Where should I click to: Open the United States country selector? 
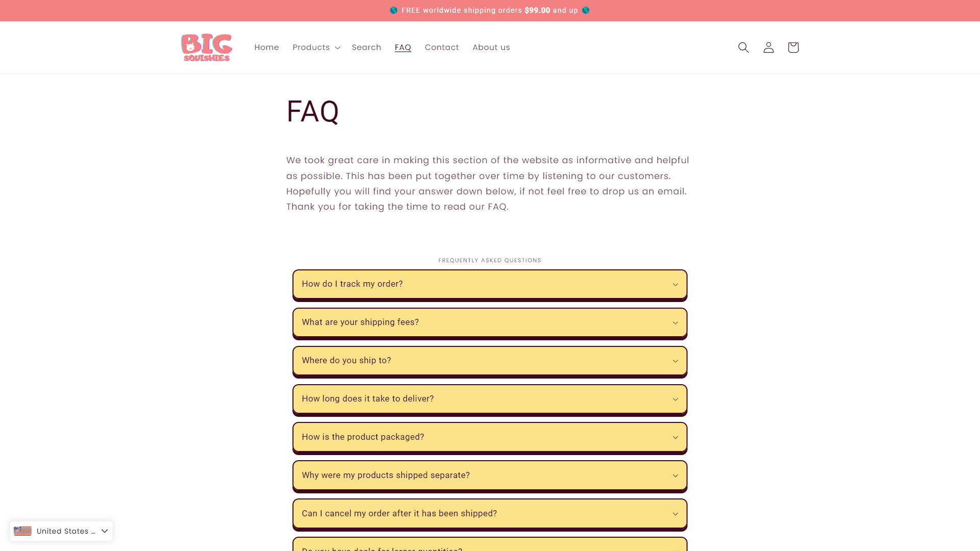point(61,531)
